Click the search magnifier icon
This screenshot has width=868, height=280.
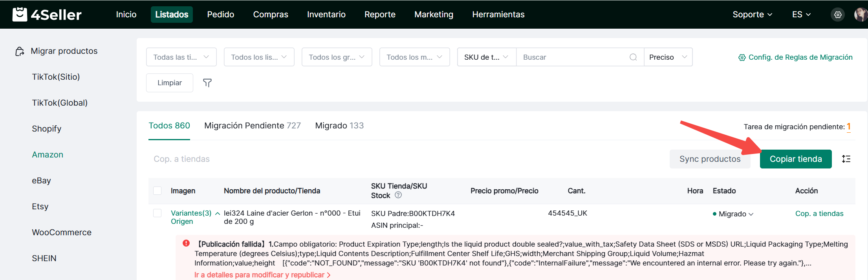click(633, 57)
